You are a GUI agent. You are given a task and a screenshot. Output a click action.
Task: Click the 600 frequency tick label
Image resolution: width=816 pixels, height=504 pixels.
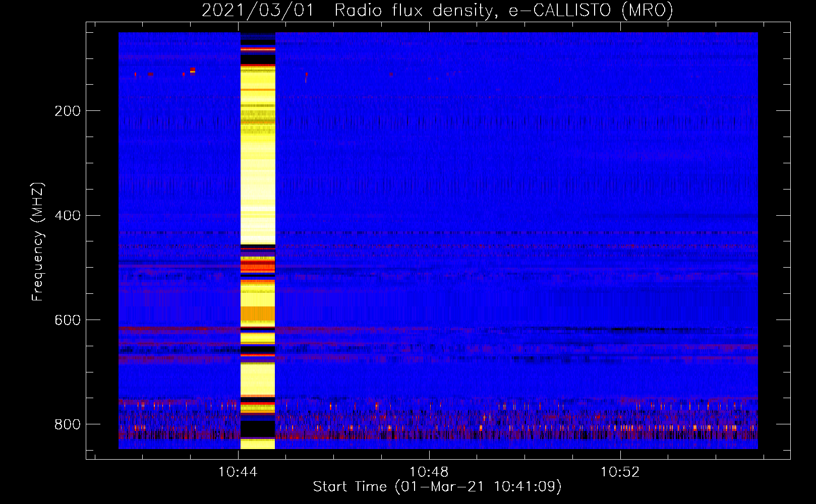click(x=68, y=321)
